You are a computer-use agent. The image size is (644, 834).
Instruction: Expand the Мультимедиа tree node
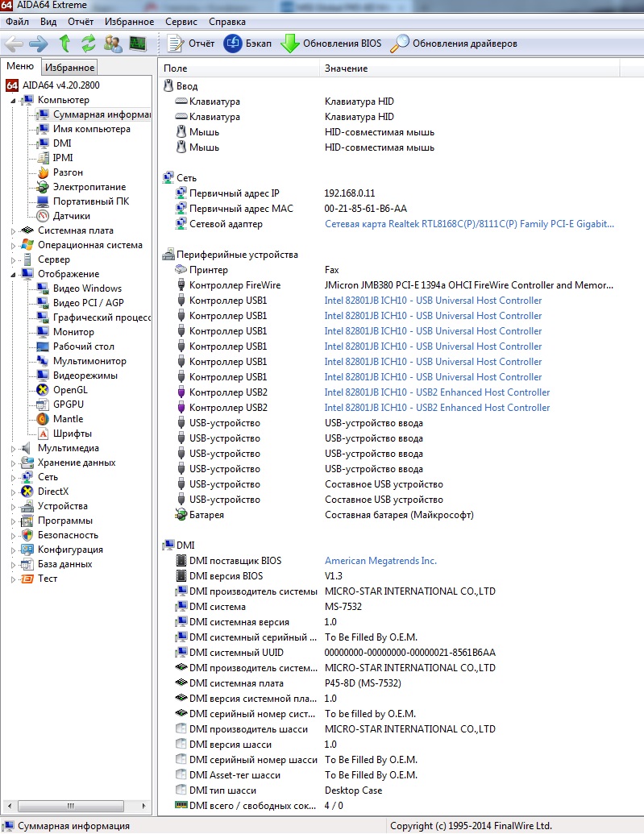[x=14, y=448]
